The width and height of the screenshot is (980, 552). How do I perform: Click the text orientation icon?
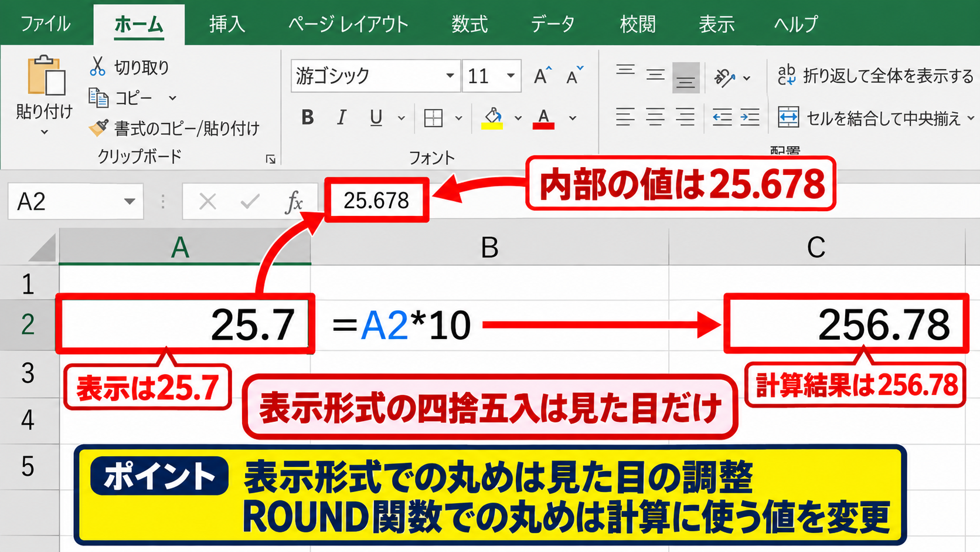tap(724, 77)
